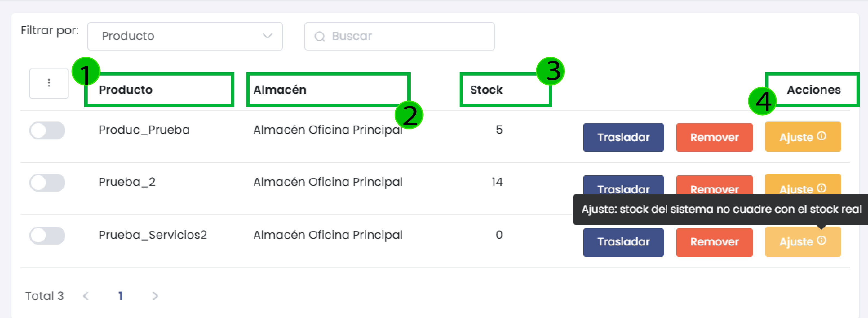Enable the toggle for Produc_Prueba

[x=48, y=130]
